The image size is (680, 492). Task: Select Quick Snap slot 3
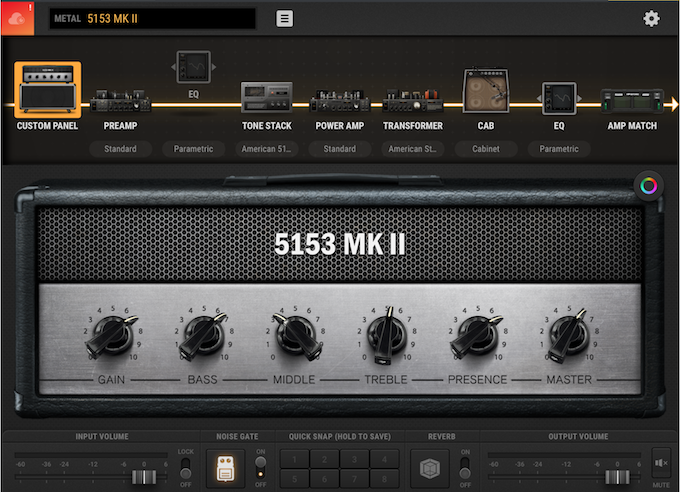tap(354, 459)
